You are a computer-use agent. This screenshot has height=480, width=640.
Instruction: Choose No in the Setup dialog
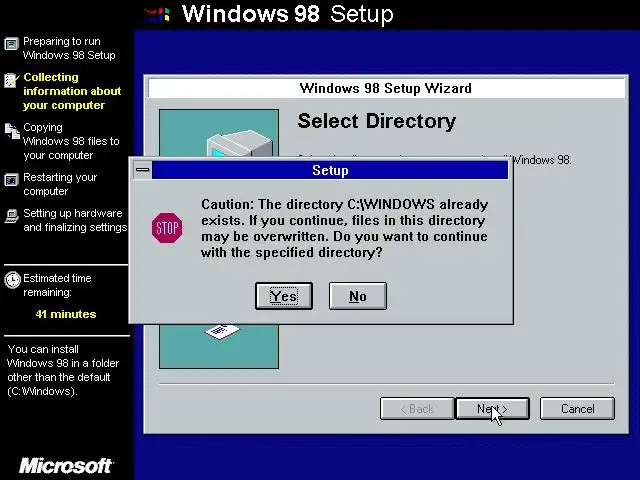[x=358, y=296]
